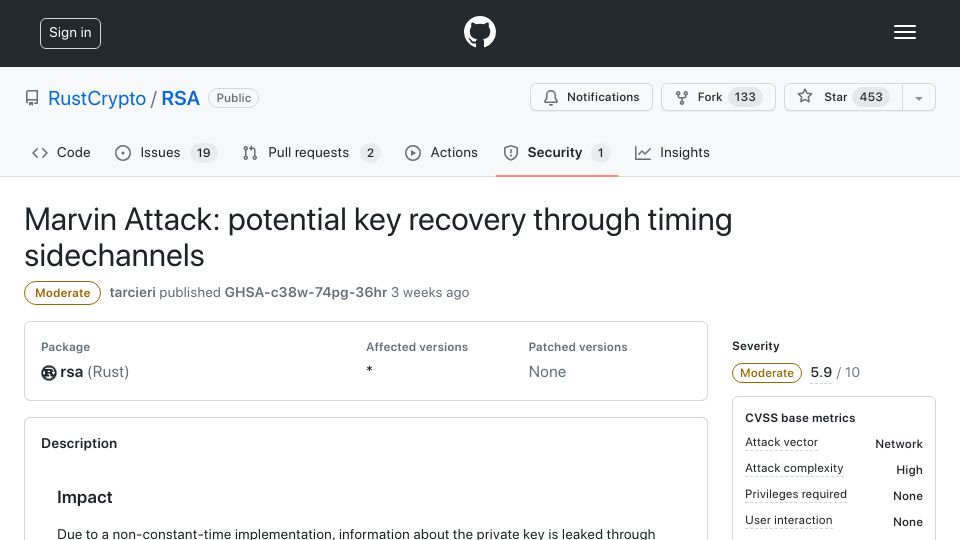Click the Privileges required metric label
The height and width of the screenshot is (540, 960).
(x=796, y=494)
